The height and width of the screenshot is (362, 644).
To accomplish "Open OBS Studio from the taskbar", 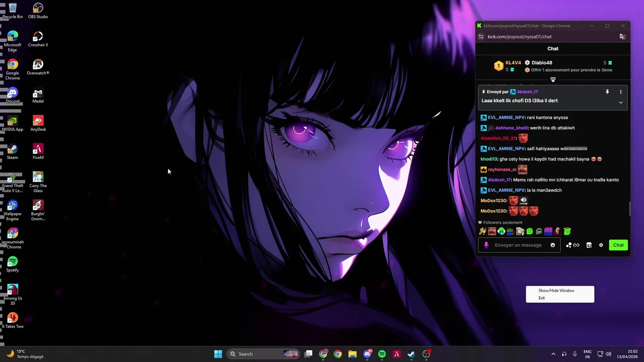I will click(x=426, y=354).
